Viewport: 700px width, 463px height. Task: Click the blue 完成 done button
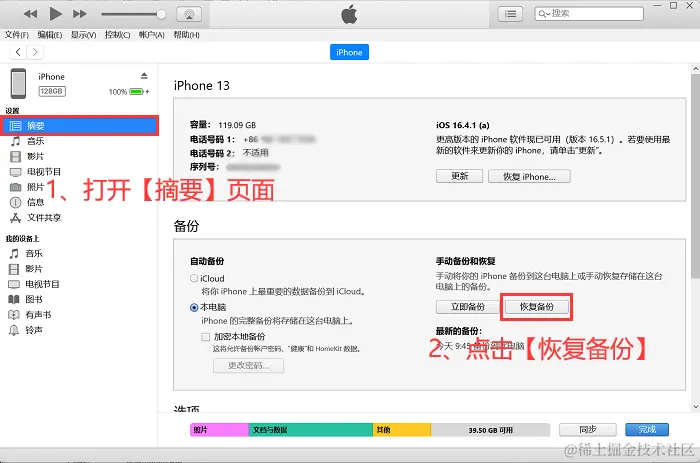coord(647,430)
